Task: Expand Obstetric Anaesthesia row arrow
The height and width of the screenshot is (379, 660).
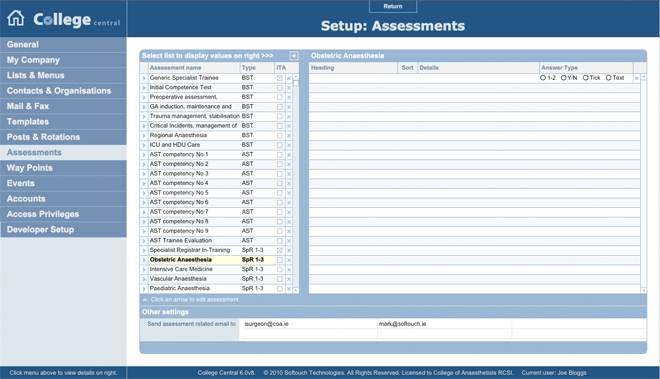Action: click(x=144, y=260)
